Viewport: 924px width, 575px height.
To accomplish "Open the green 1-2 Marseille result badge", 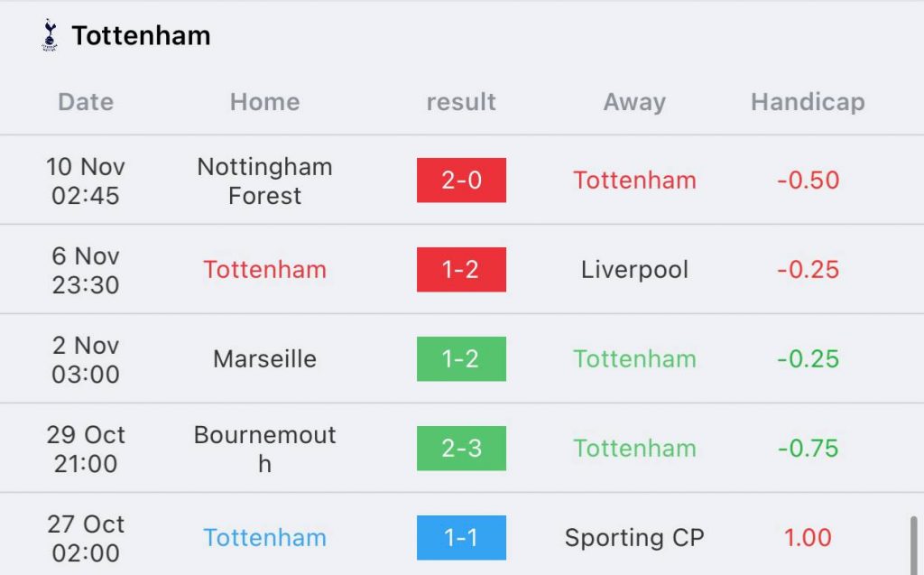I will [x=461, y=359].
